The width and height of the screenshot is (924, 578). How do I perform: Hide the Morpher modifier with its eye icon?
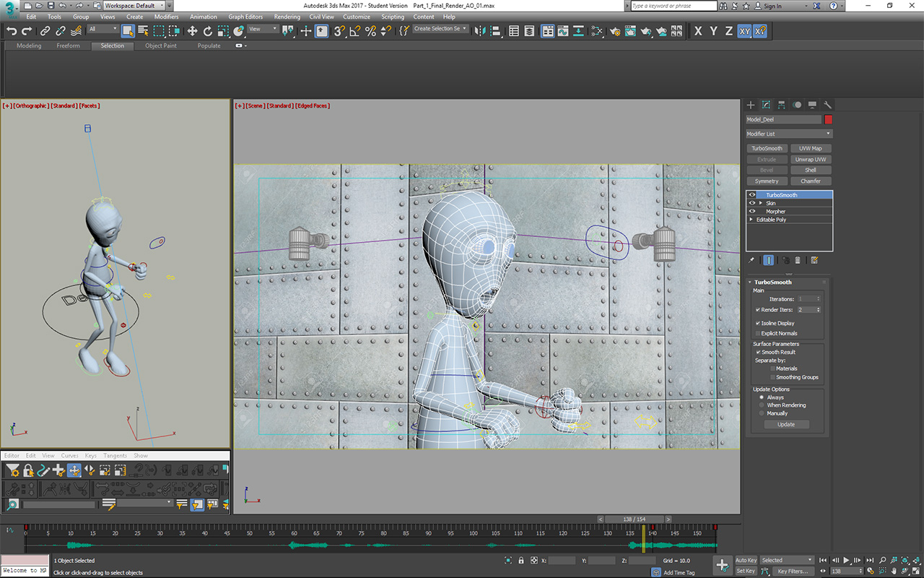pos(752,211)
